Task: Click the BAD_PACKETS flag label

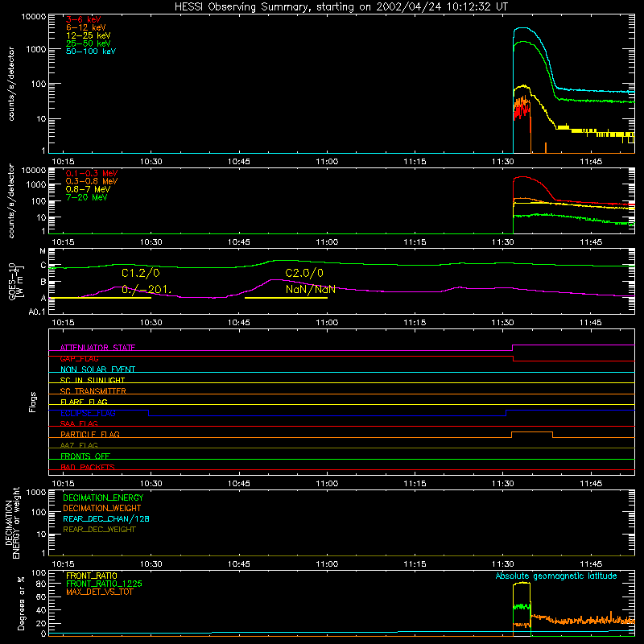Action: (88, 468)
